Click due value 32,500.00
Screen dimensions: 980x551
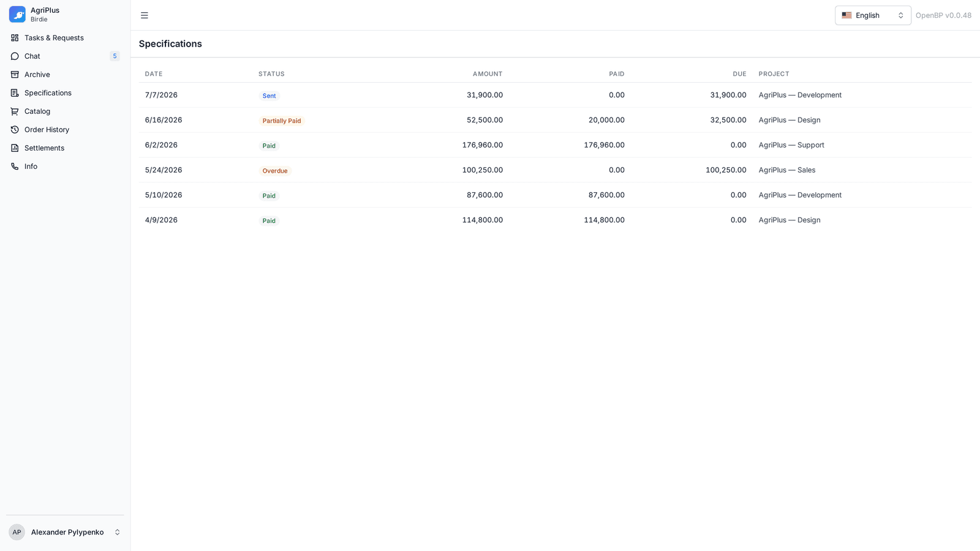pyautogui.click(x=728, y=120)
